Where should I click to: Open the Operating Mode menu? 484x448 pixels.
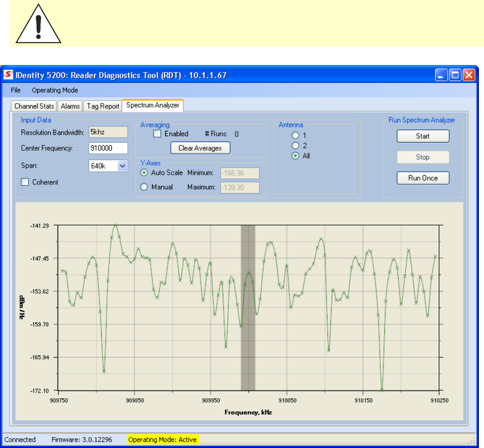click(54, 90)
